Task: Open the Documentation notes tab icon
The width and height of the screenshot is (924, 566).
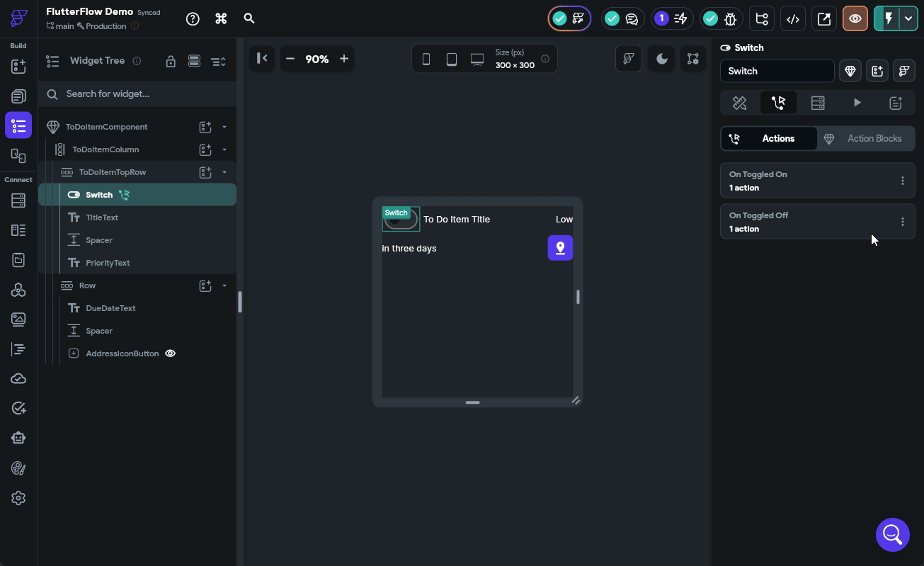Action: (896, 103)
